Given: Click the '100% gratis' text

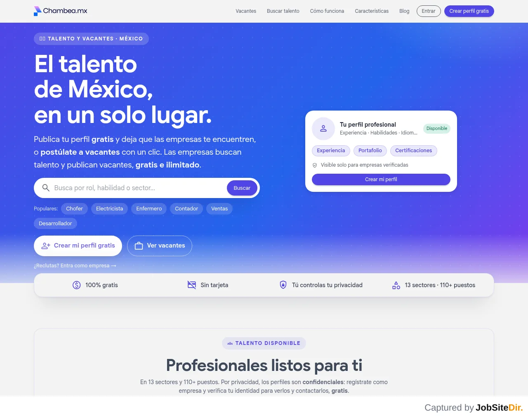Looking at the screenshot, I should click(101, 285).
